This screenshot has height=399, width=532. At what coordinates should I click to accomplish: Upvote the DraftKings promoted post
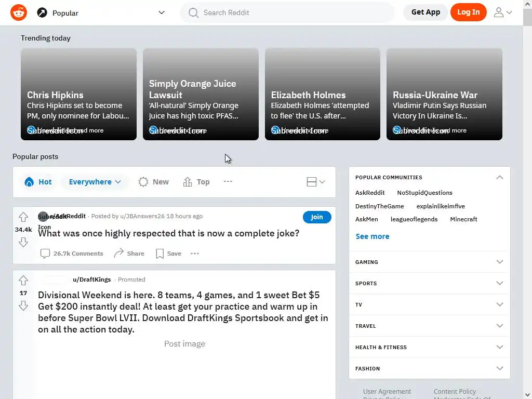[x=23, y=281]
